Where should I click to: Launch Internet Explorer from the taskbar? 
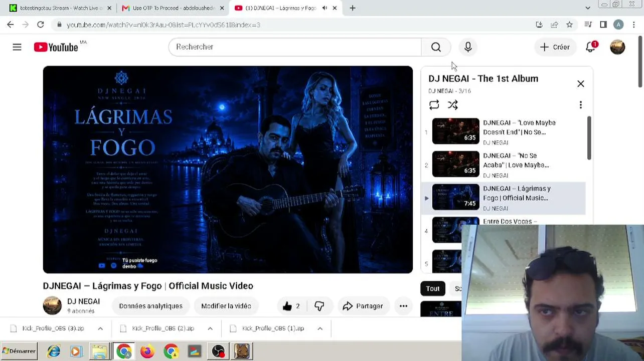(x=54, y=351)
